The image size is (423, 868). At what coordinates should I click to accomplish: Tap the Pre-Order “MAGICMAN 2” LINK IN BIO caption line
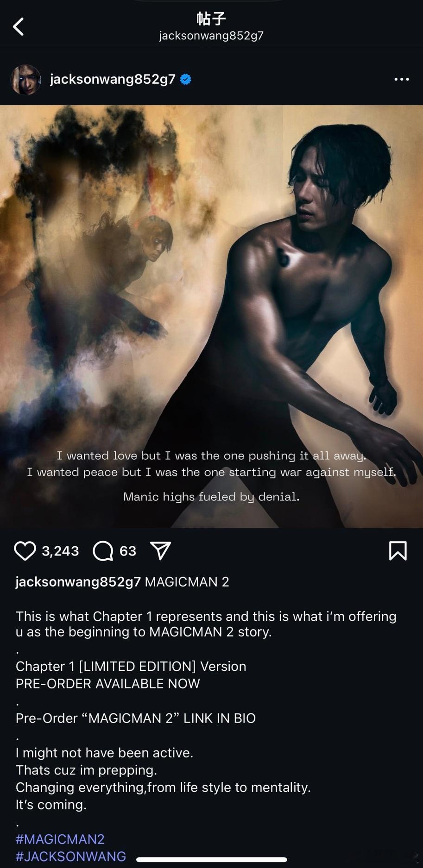pos(136,718)
